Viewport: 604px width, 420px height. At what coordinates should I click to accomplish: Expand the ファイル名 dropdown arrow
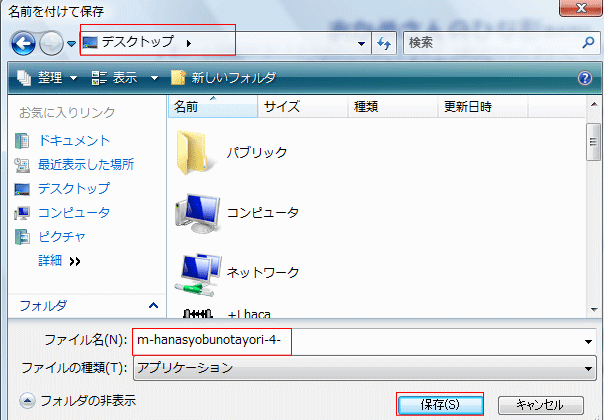588,341
